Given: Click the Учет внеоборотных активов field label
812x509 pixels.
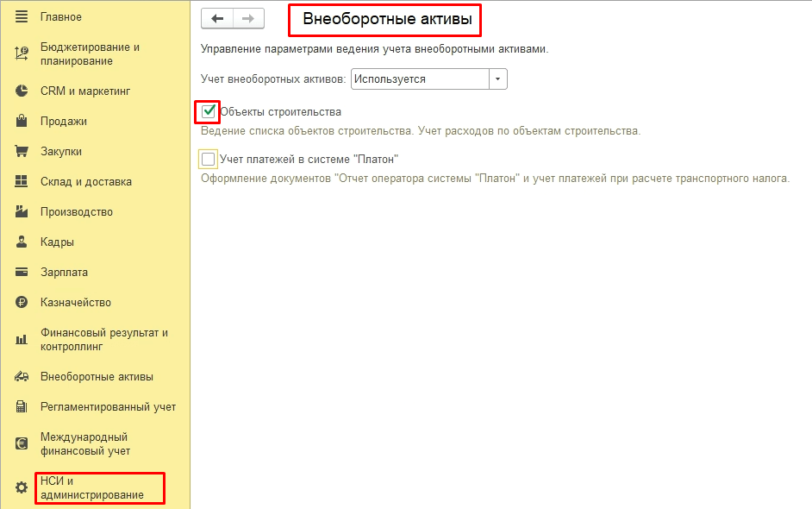Looking at the screenshot, I should [x=273, y=79].
